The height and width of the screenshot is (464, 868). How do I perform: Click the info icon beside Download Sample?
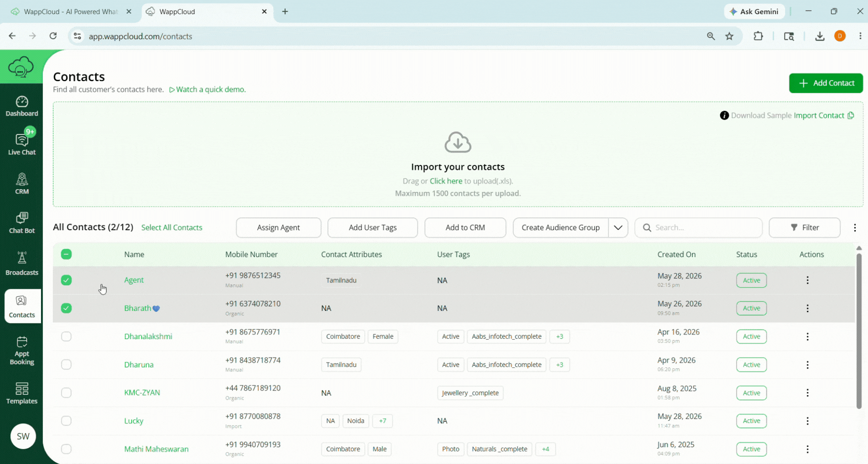point(724,115)
